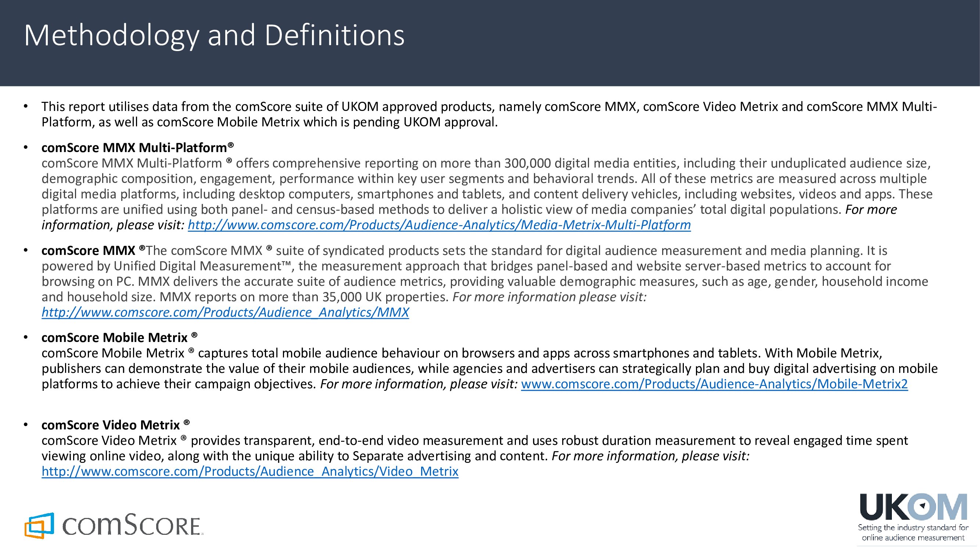Click 'Setting the industry standard for' tagline
This screenshot has height=551, width=980.
913,527
